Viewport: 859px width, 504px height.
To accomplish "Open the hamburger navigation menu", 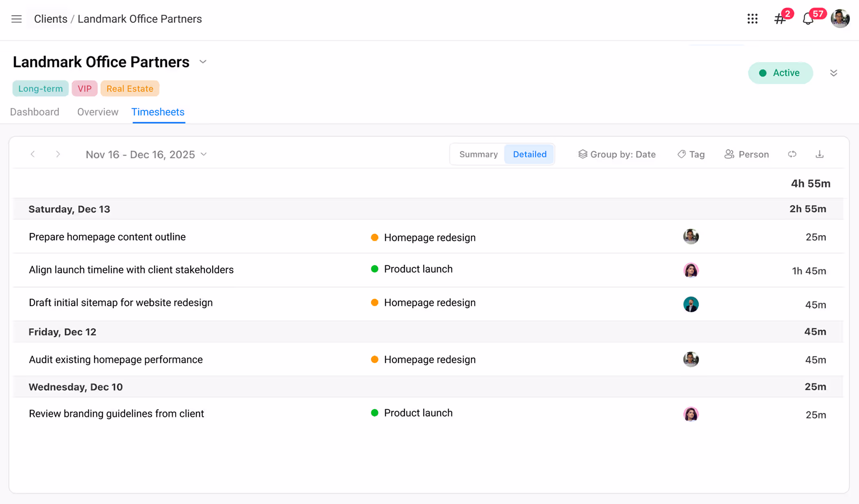I will tap(16, 19).
